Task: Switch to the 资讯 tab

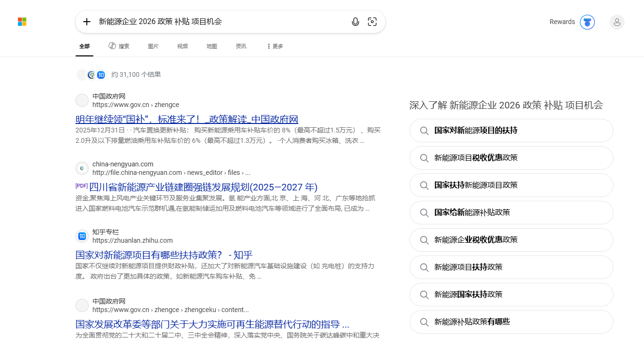Action: pyautogui.click(x=241, y=46)
